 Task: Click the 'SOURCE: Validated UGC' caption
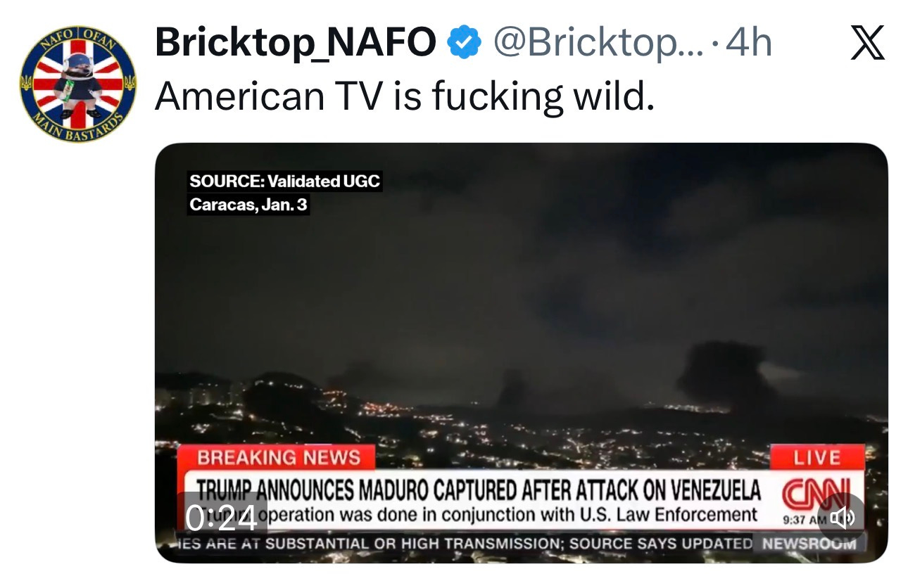click(x=284, y=181)
